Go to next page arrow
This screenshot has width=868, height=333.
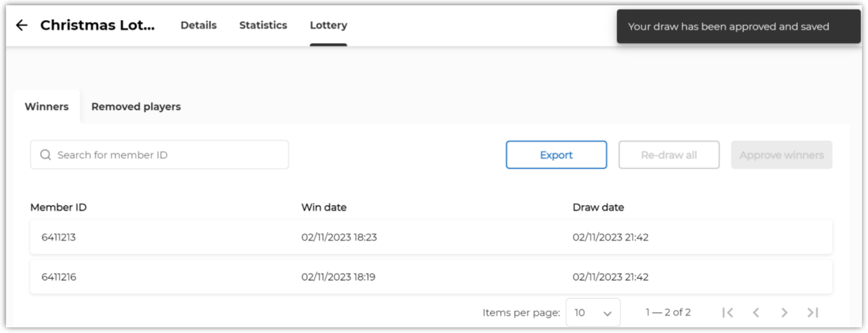click(784, 312)
